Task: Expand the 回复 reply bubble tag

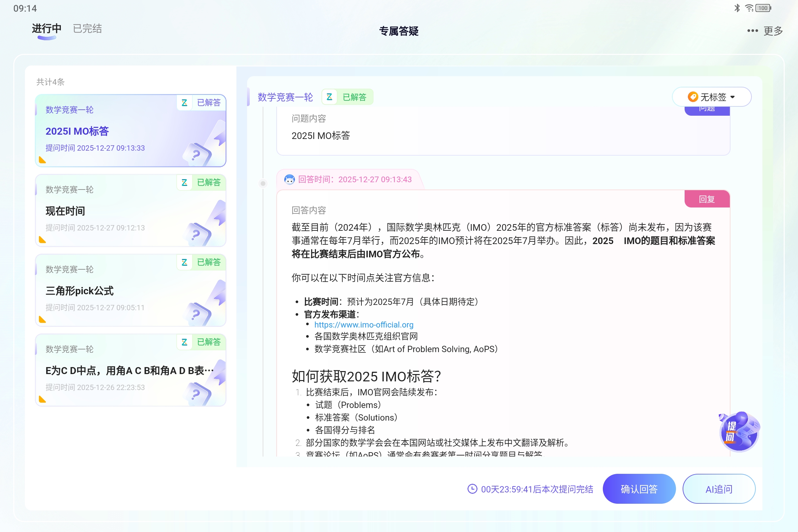Action: (x=707, y=199)
